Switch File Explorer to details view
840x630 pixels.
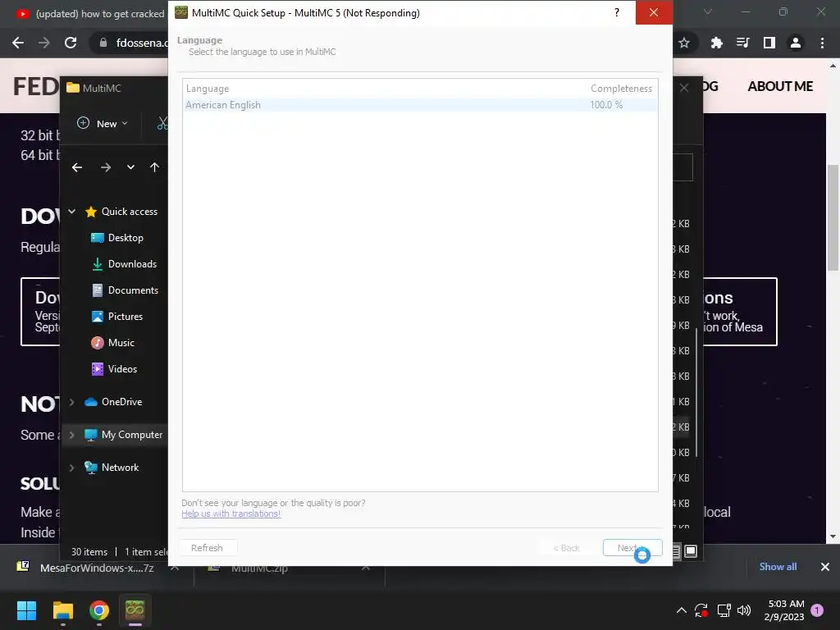(x=676, y=551)
